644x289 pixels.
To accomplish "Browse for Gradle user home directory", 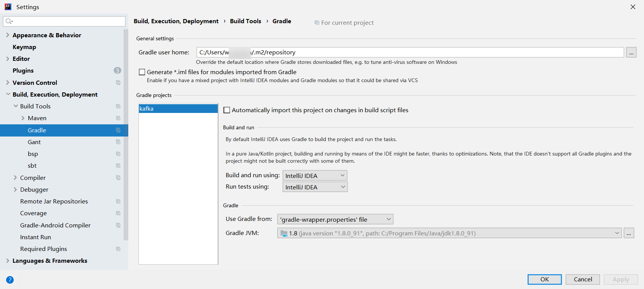I will pyautogui.click(x=631, y=52).
